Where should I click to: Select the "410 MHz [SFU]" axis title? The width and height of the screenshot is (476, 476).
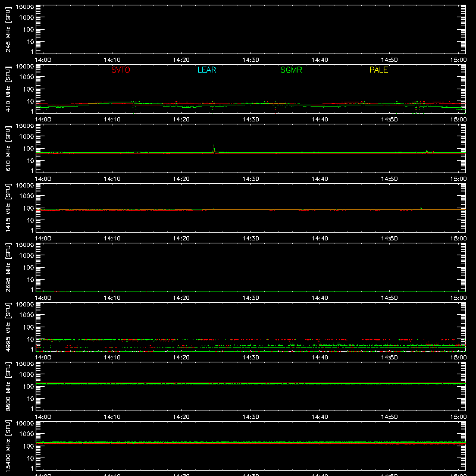(x=8, y=89)
